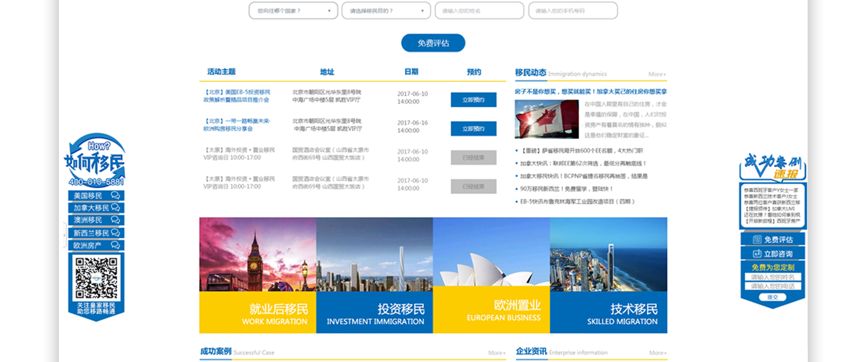Click the 免费评估 document icon in right sidebar

[757, 239]
